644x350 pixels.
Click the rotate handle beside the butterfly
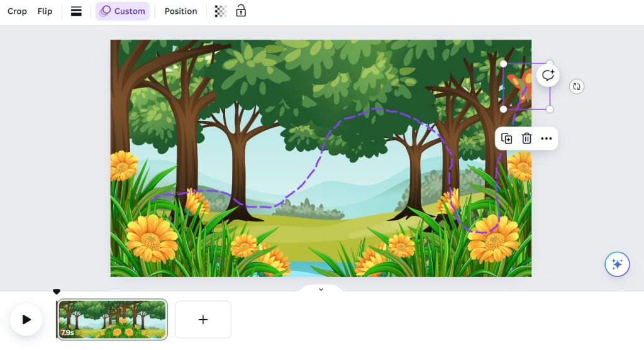pos(576,87)
